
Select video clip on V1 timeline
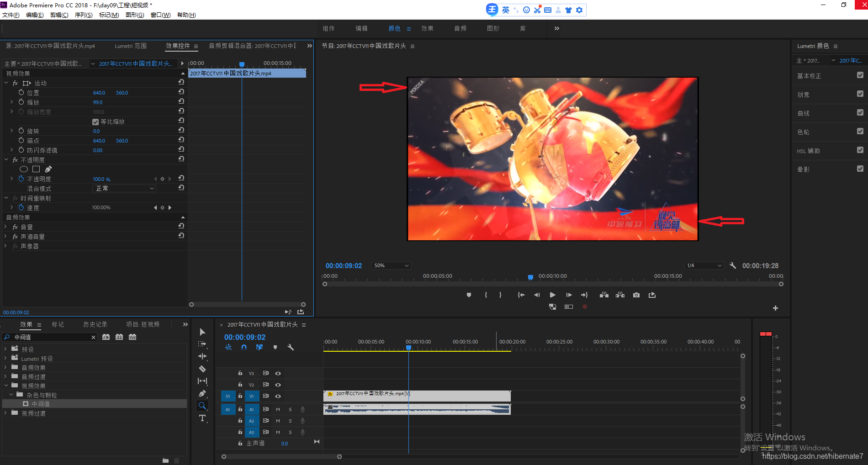coord(417,396)
